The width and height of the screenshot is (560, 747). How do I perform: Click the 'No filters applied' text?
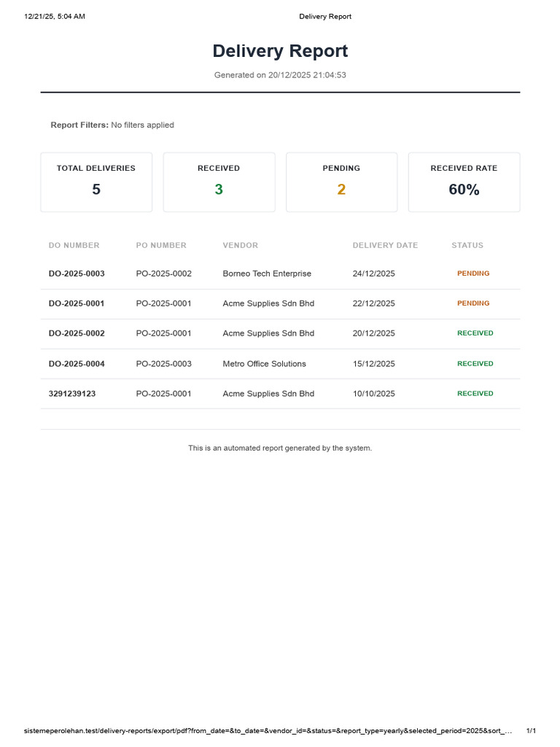(142, 125)
